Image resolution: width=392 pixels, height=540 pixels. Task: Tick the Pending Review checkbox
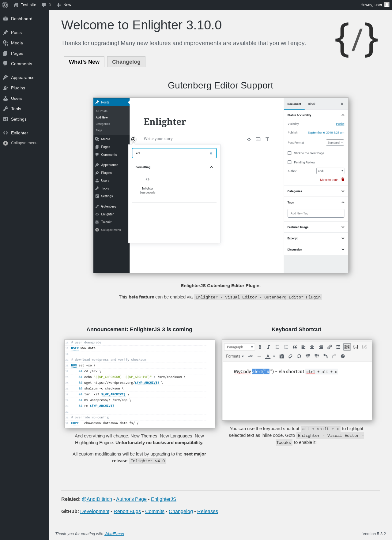289,162
